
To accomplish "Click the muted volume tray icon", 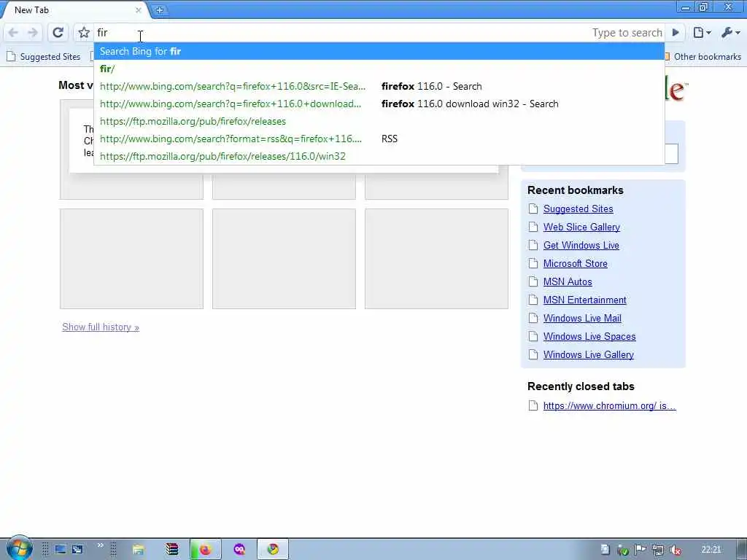I will click(675, 550).
